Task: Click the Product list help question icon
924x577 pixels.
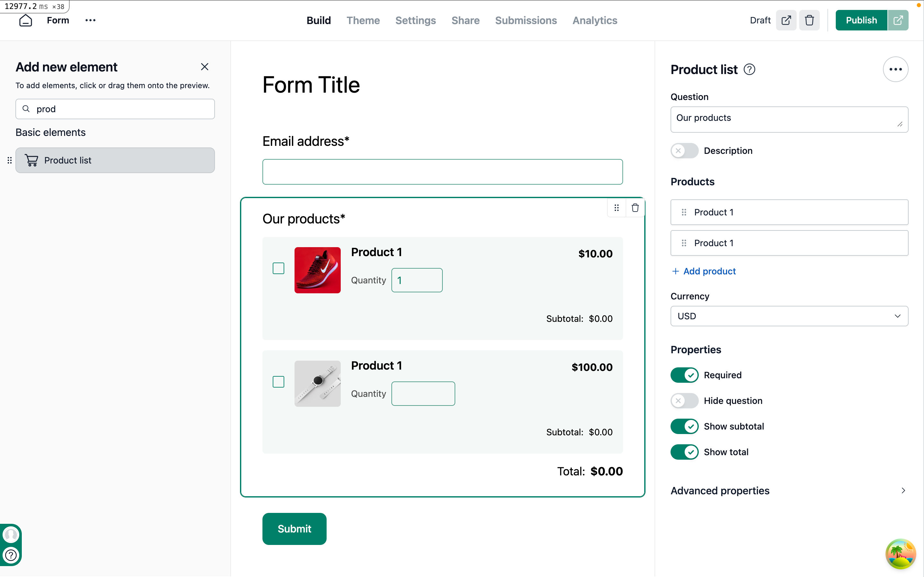Action: pos(749,70)
